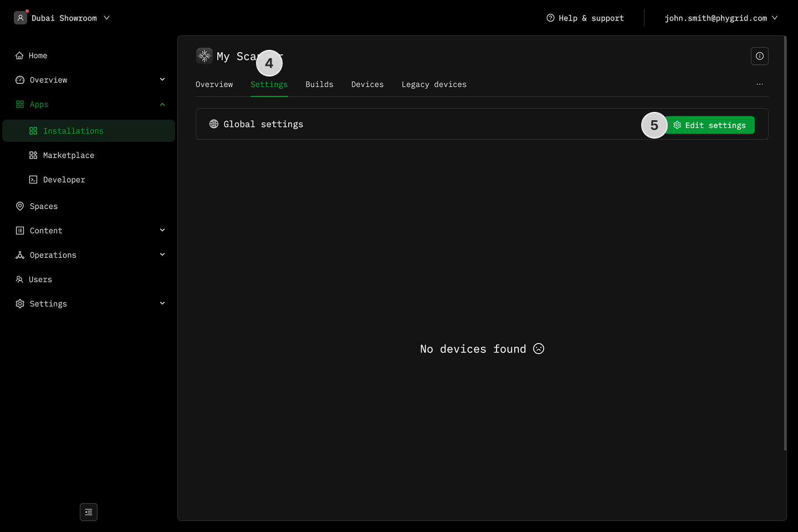Select the Users icon in the sidebar
The width and height of the screenshot is (798, 532).
[20, 279]
